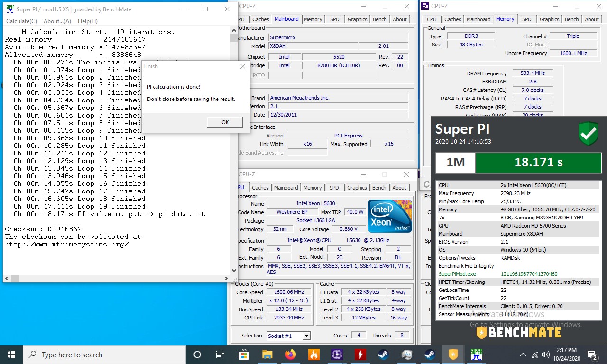The width and height of the screenshot is (607, 364).
Task: Launch Microsoft Store from the taskbar
Action: point(244,355)
